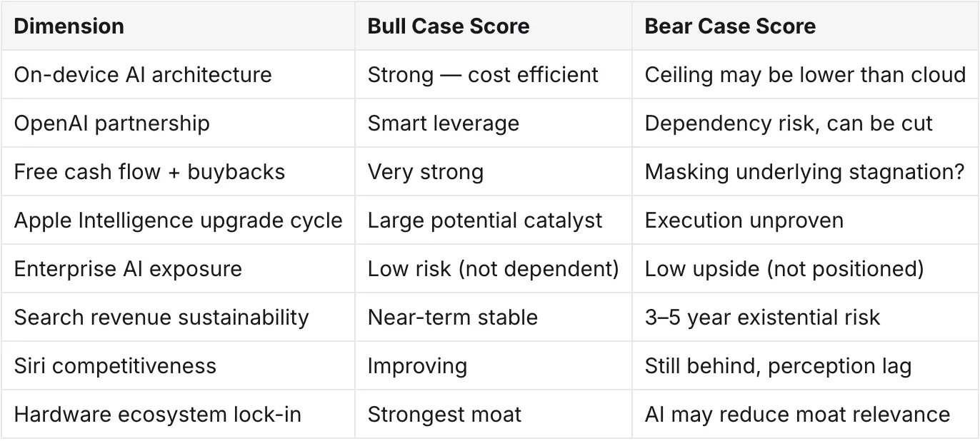The image size is (980, 441).
Task: Select Search revenue sustainability cell
Action: [x=178, y=317]
